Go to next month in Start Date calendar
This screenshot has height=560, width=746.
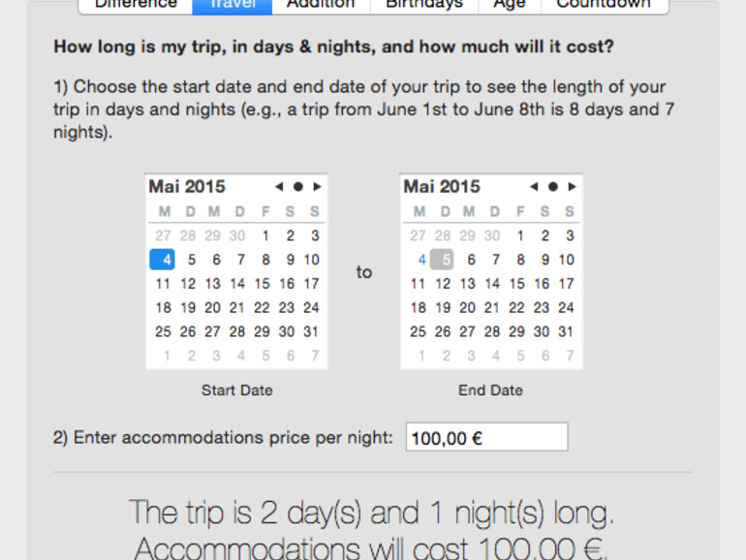317,186
